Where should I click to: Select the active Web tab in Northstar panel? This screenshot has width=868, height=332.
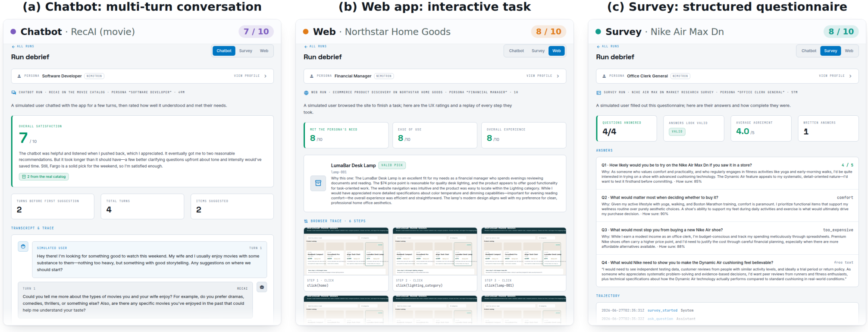pyautogui.click(x=557, y=51)
